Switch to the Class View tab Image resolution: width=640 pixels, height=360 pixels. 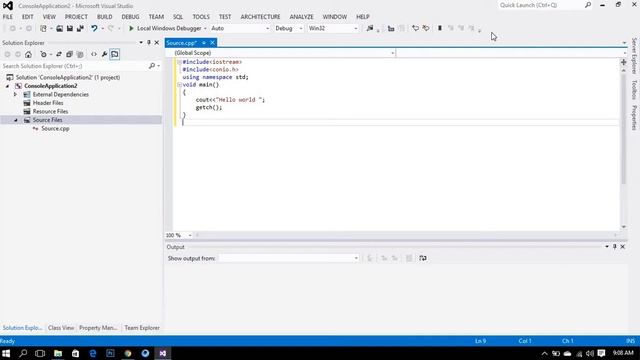pyautogui.click(x=61, y=328)
